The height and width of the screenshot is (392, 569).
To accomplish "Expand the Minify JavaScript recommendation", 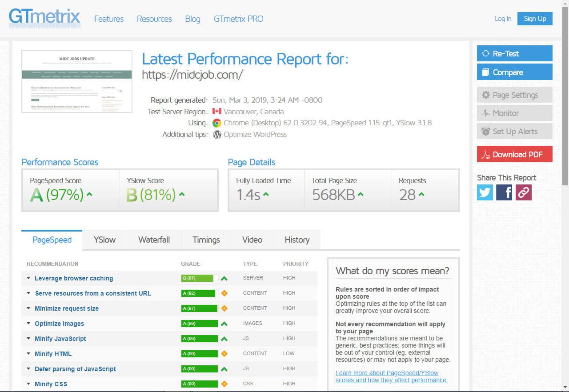I will [60, 339].
